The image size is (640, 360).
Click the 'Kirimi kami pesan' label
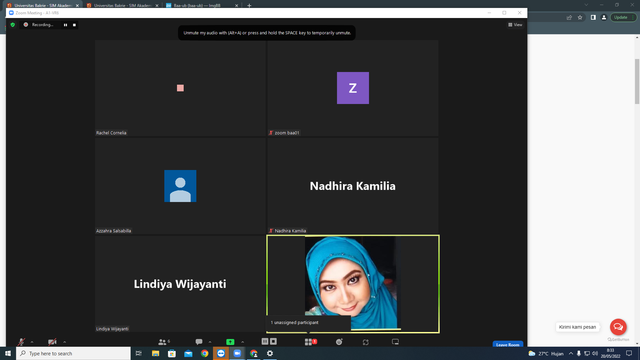tap(577, 327)
